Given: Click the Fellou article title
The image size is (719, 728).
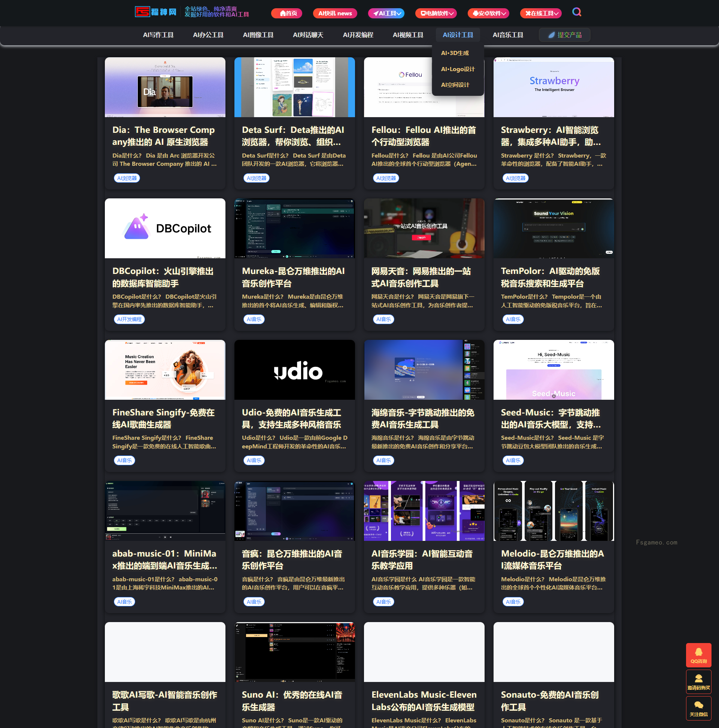Looking at the screenshot, I should click(424, 136).
